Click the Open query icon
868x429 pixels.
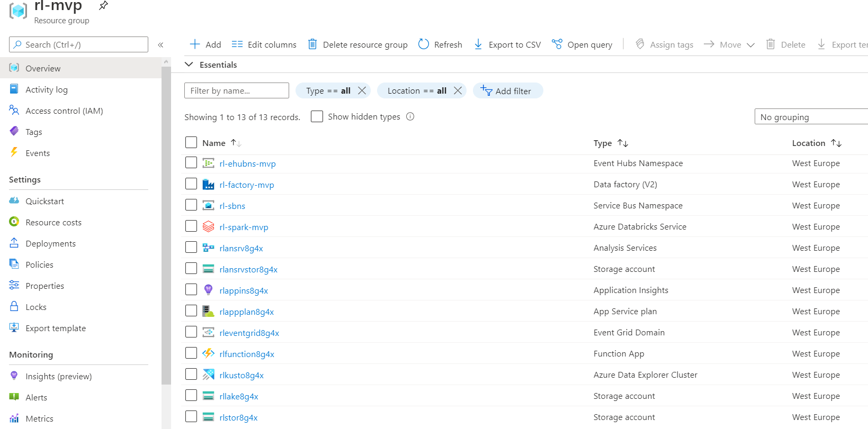click(x=557, y=44)
